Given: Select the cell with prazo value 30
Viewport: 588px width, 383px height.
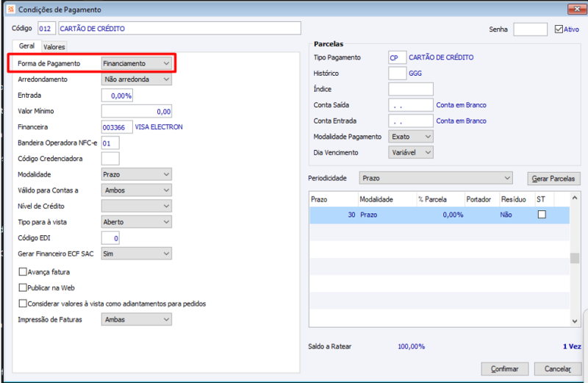Looking at the screenshot, I should pyautogui.click(x=334, y=215).
